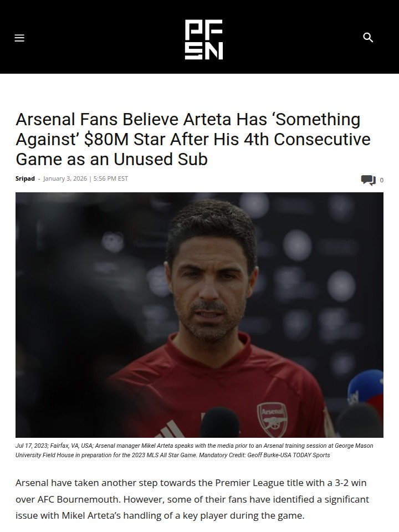399x532 pixels.
Task: Open author Sripad's profile link
Action: (25, 178)
